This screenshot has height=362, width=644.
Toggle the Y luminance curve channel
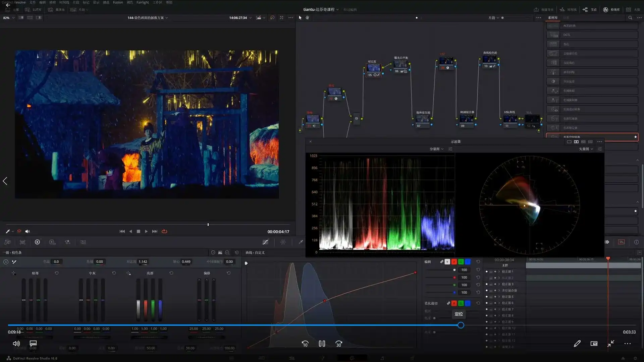[x=447, y=262]
